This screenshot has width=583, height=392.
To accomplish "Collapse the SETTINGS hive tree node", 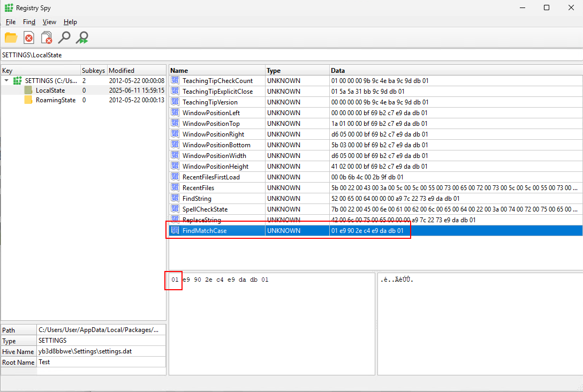I will pos(6,80).
